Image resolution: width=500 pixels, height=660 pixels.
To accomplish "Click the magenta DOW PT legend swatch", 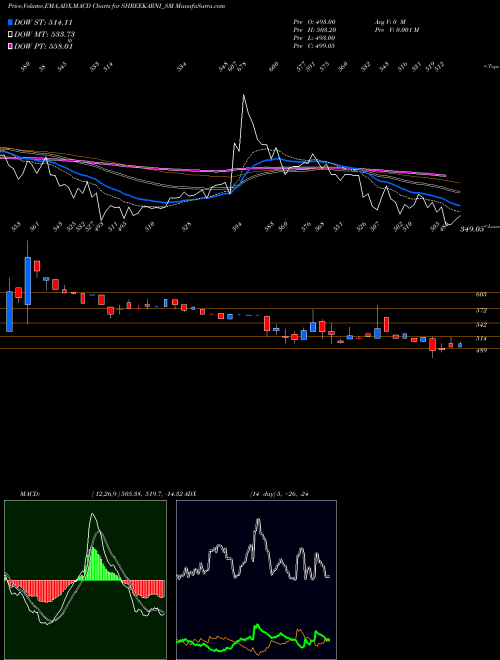I will 10,46.
